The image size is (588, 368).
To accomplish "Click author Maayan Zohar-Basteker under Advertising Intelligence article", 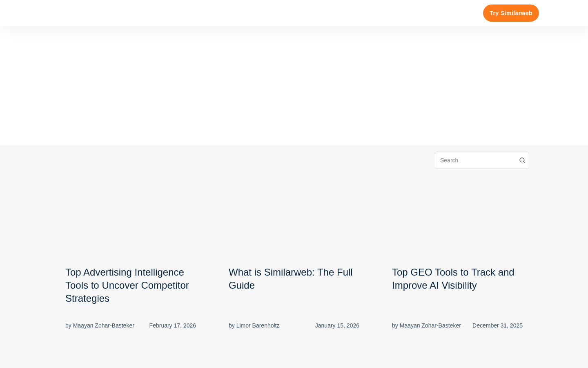I will pos(103,325).
